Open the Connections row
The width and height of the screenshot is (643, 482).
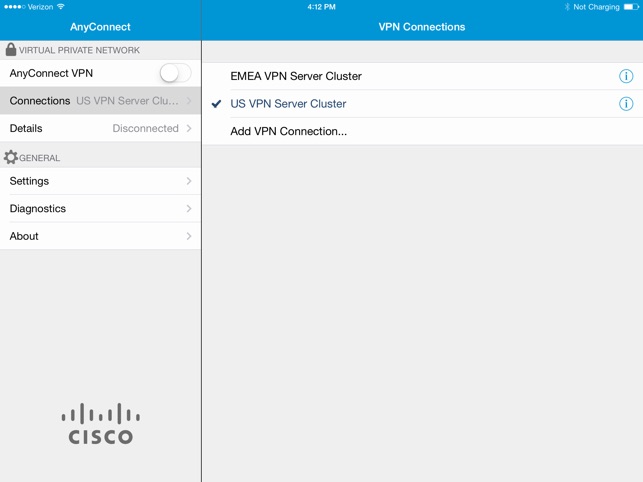point(100,101)
